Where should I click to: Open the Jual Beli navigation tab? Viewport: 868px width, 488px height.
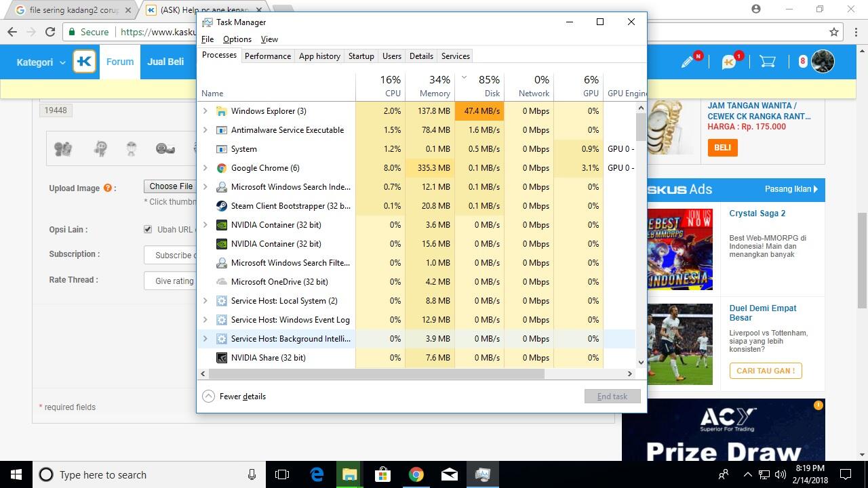165,62
